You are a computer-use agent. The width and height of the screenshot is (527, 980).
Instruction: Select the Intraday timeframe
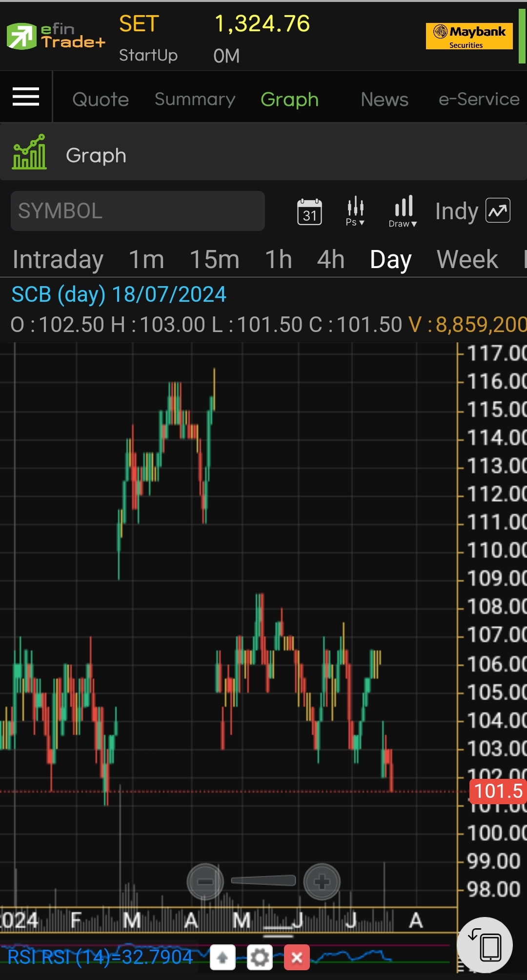[58, 259]
